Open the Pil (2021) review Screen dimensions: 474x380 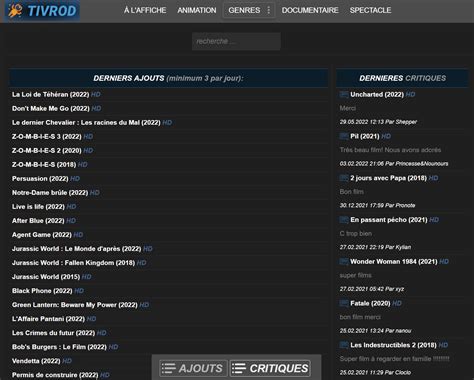365,136
